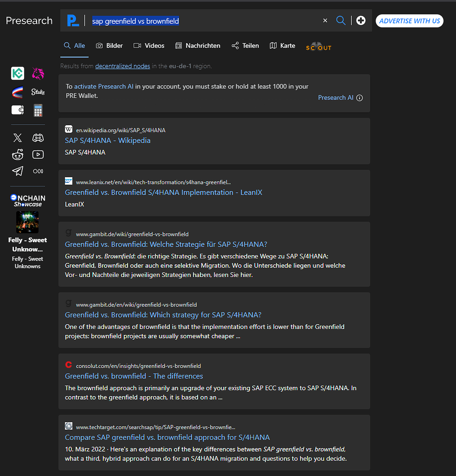456x476 pixels.
Task: Clear the search query with the x
Action: pos(325,20)
